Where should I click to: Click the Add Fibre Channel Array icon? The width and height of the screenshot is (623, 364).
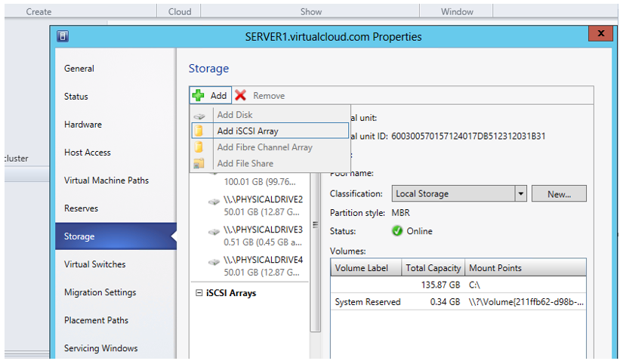click(x=199, y=147)
